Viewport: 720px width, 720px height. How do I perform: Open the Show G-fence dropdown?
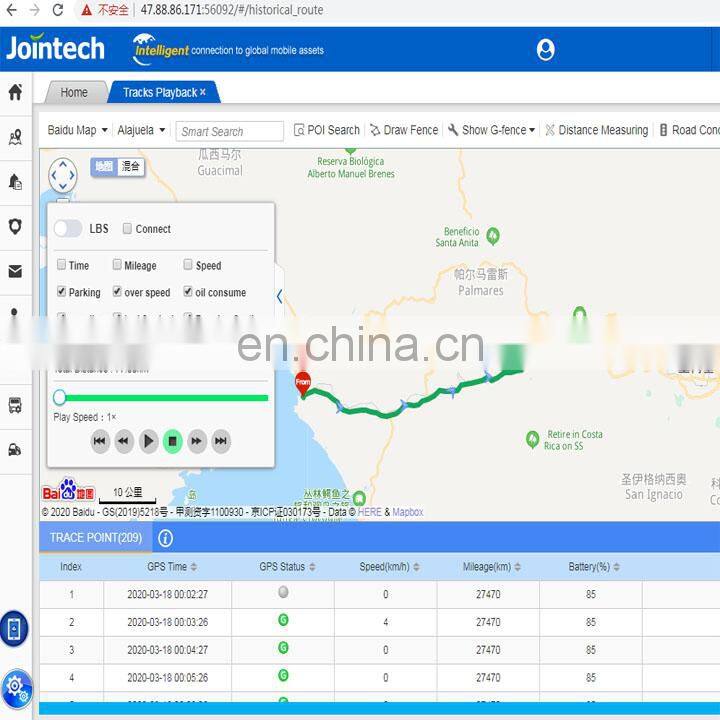point(491,130)
